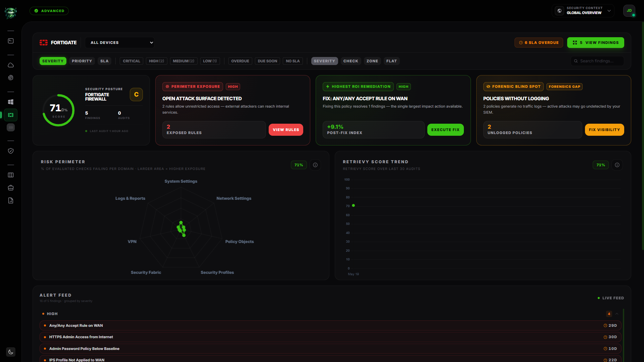Click the clock icon on SLA Overdue
Viewport: 644px width, 362px height.
coord(521,43)
